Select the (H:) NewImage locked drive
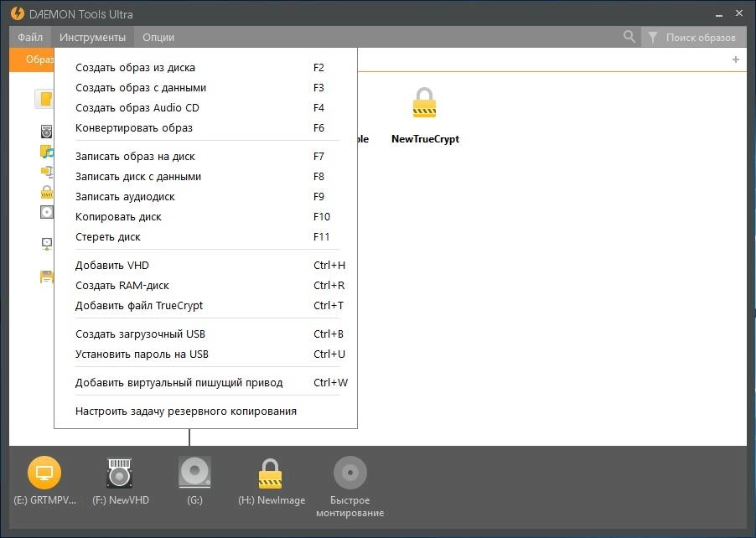The image size is (756, 538). pos(270,473)
